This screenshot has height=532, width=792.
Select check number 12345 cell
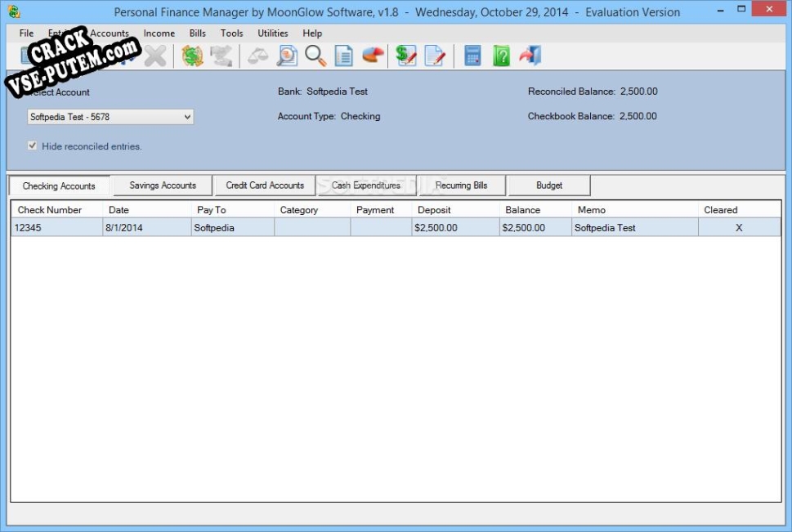(x=57, y=227)
